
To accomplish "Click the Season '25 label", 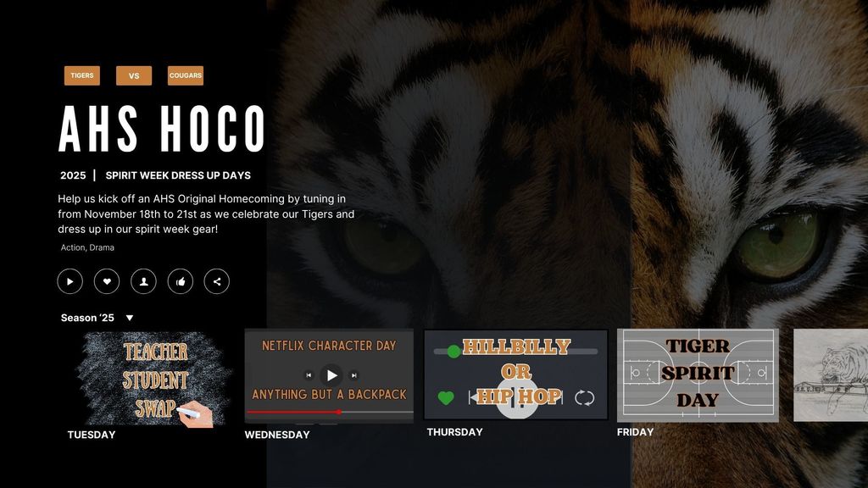I will pos(87,318).
